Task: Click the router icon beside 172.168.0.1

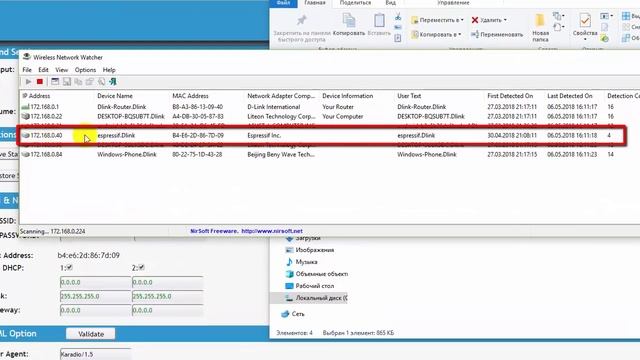Action: tap(25, 107)
